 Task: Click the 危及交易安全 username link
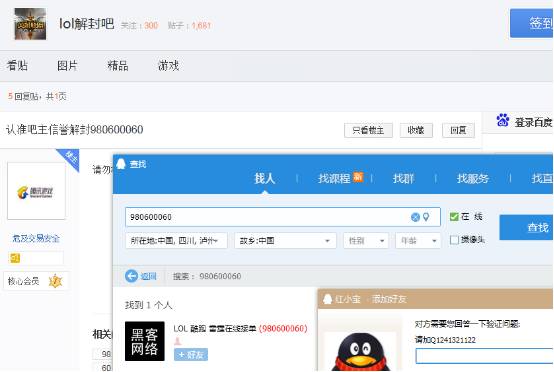[x=36, y=238]
